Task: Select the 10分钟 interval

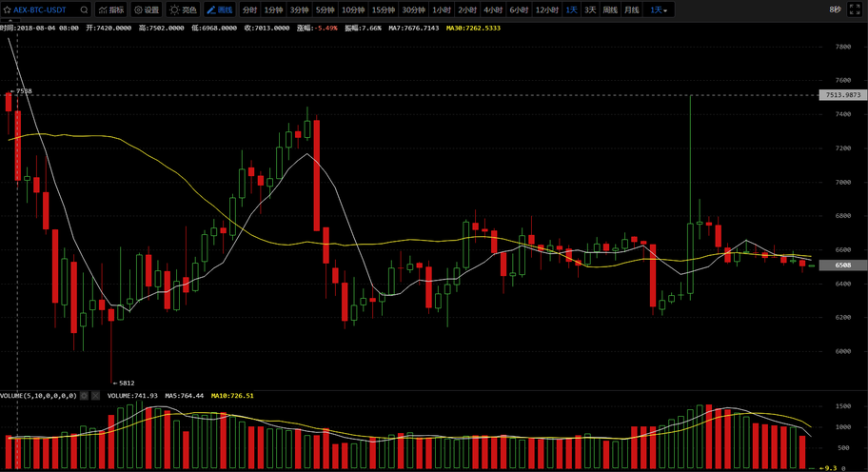Action: 352,10
